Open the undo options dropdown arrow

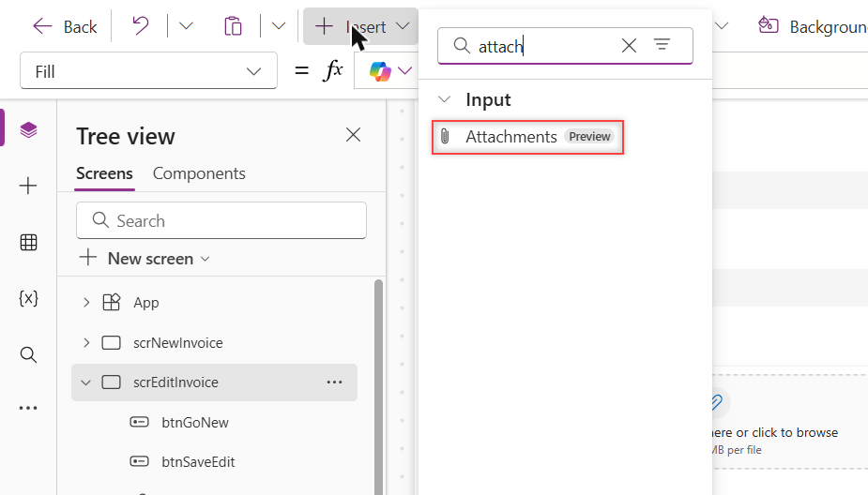click(186, 26)
